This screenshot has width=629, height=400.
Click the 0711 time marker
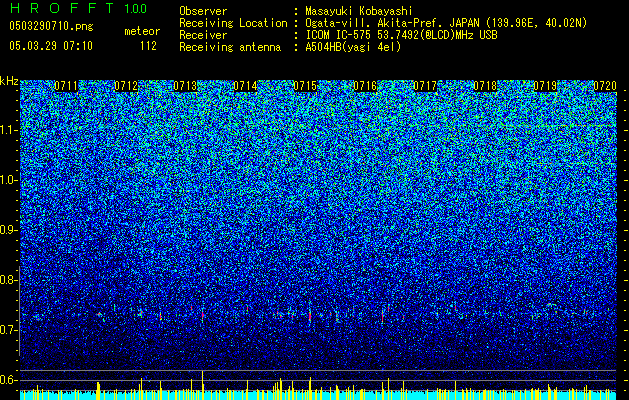click(x=66, y=86)
